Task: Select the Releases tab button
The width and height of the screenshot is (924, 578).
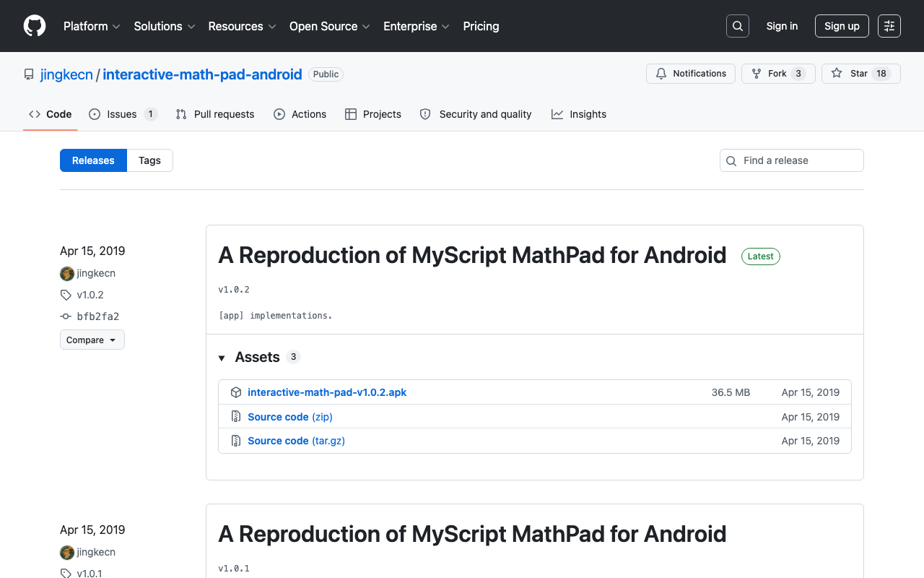Action: click(93, 160)
